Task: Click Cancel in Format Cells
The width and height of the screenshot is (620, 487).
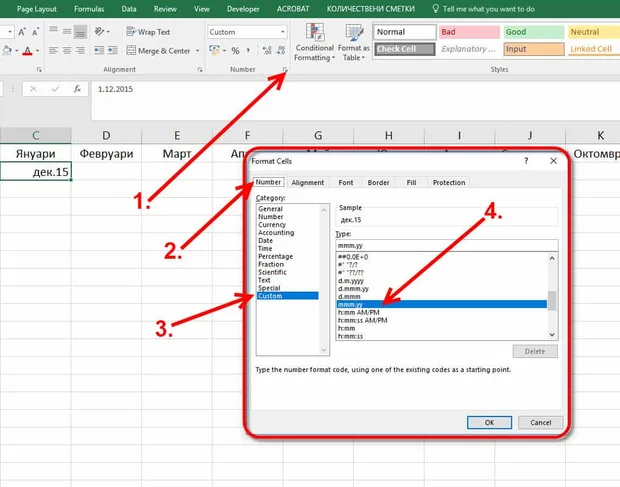Action: pos(541,423)
